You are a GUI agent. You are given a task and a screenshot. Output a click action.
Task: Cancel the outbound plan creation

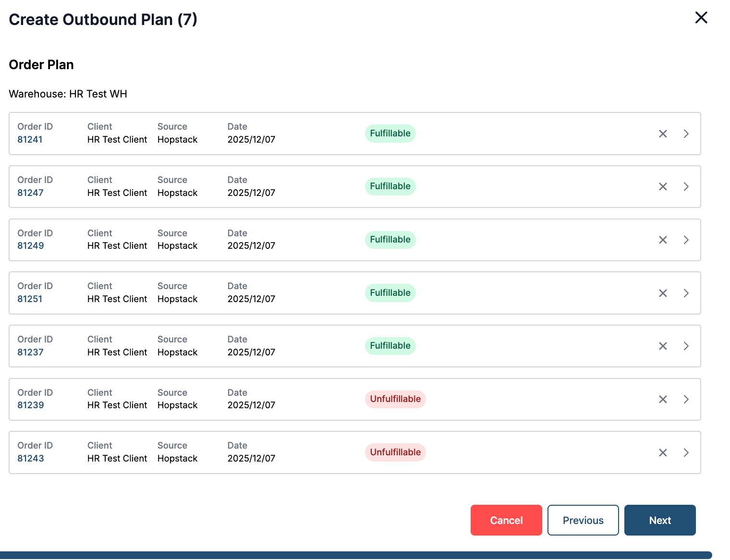point(506,520)
